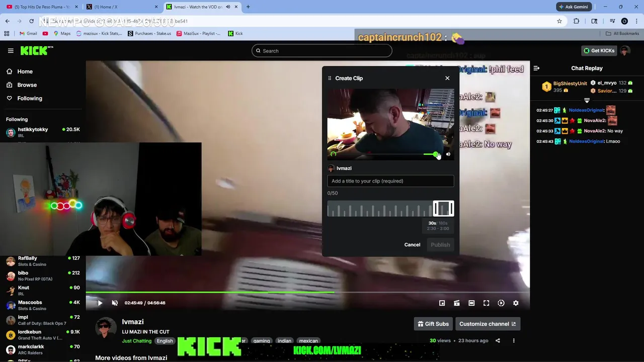Enable mini player mode in video controls
644x362 pixels.
[442, 303]
